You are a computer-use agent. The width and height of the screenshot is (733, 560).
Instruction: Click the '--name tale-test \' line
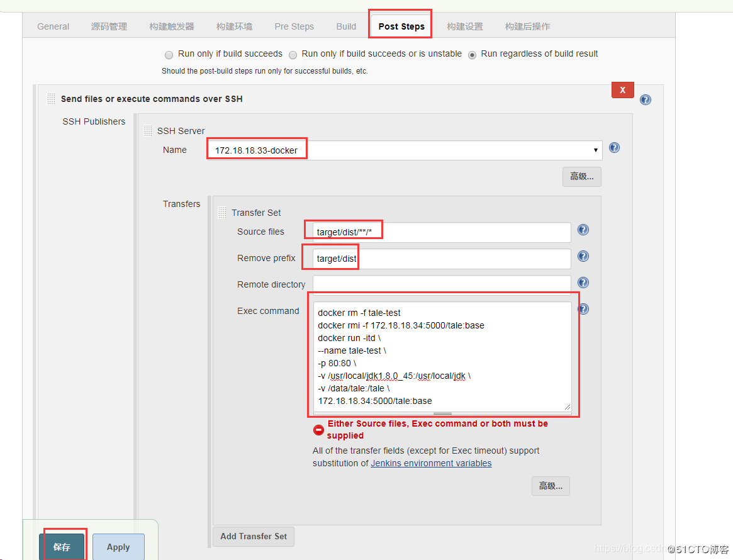pos(352,350)
